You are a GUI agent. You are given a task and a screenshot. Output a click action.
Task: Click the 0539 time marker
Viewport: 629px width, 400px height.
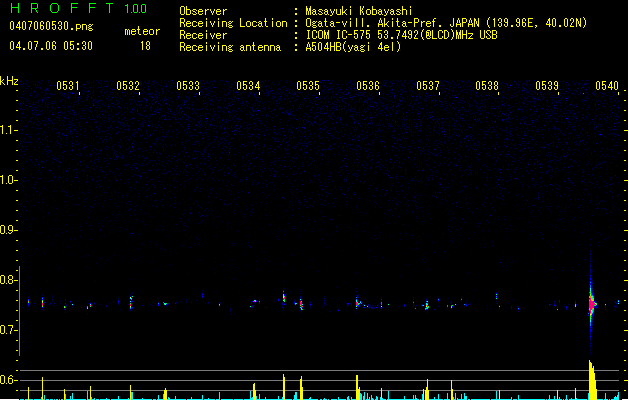coord(547,86)
